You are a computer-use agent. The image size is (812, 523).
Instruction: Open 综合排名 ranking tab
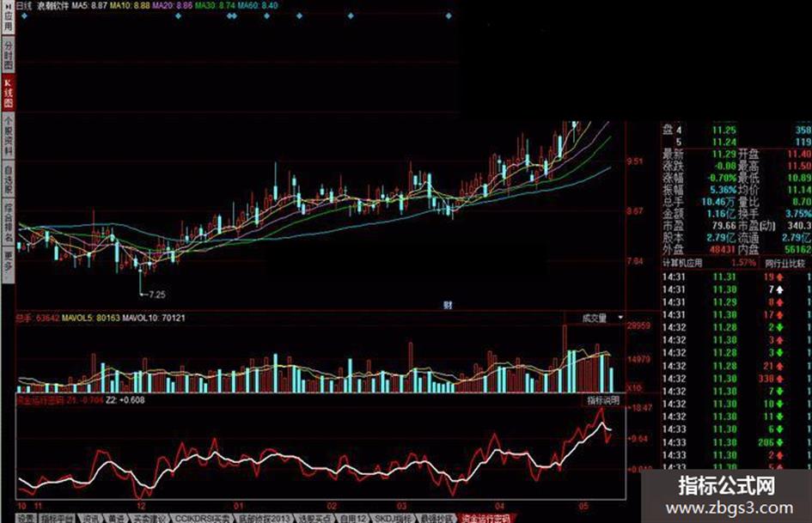[8, 222]
